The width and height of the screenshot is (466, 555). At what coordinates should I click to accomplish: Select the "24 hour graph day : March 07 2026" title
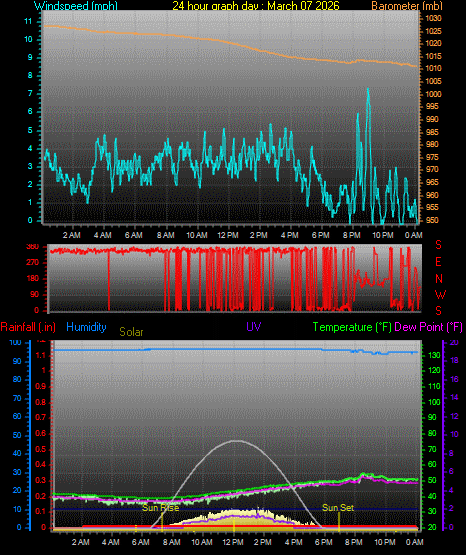pyautogui.click(x=256, y=6)
